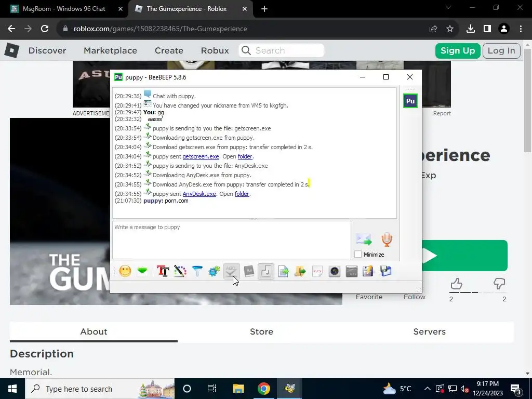Screen dimensions: 532x399
Task: Show hidden system tray icons chevron
Action: (x=428, y=389)
